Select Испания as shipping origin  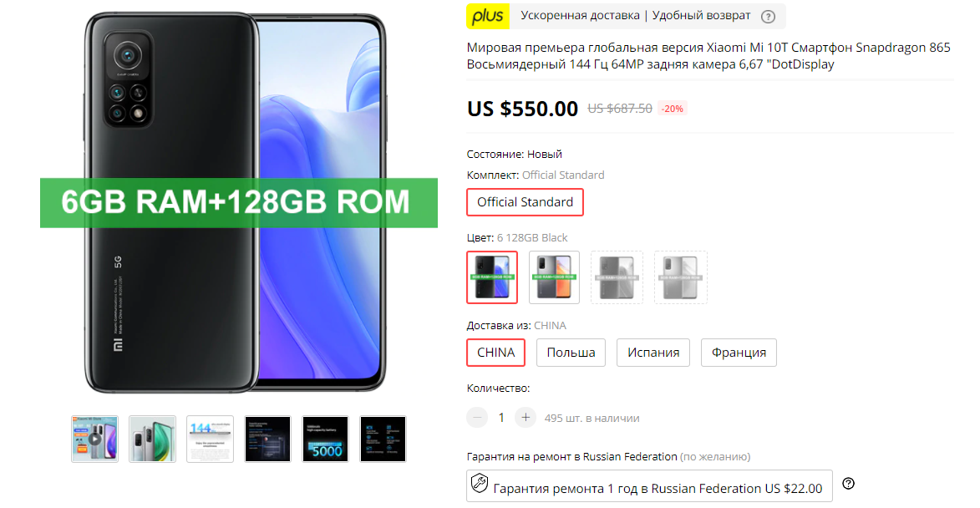click(653, 353)
